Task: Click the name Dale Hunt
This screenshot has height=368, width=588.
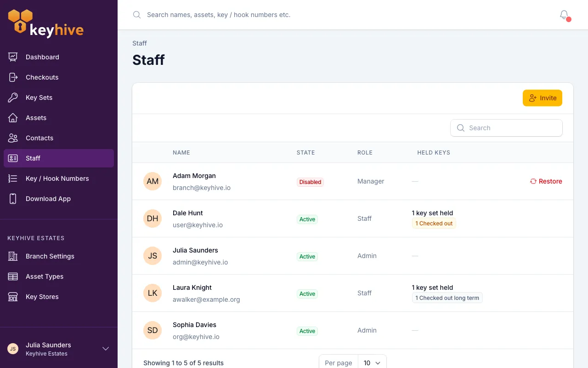Action: coord(188,213)
